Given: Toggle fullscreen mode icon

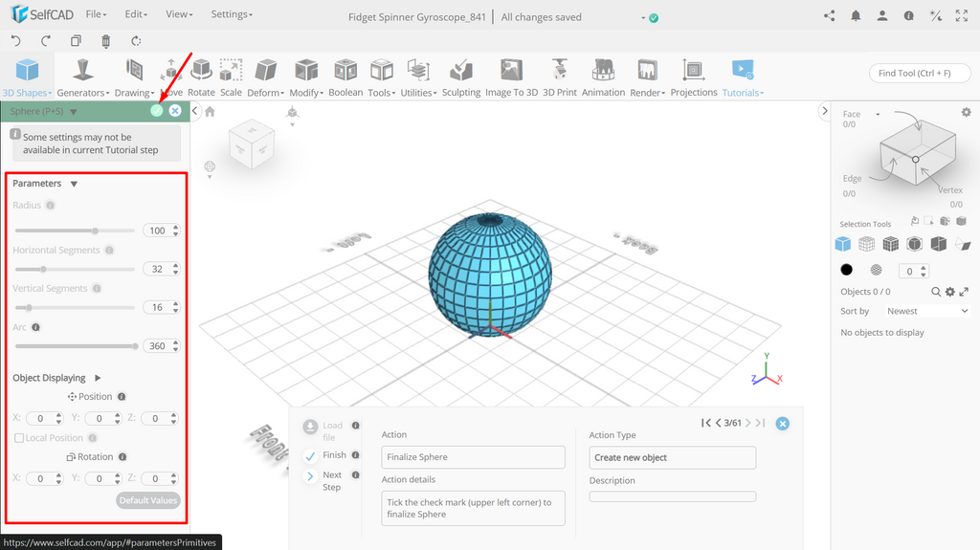Looking at the screenshot, I should tap(961, 16).
